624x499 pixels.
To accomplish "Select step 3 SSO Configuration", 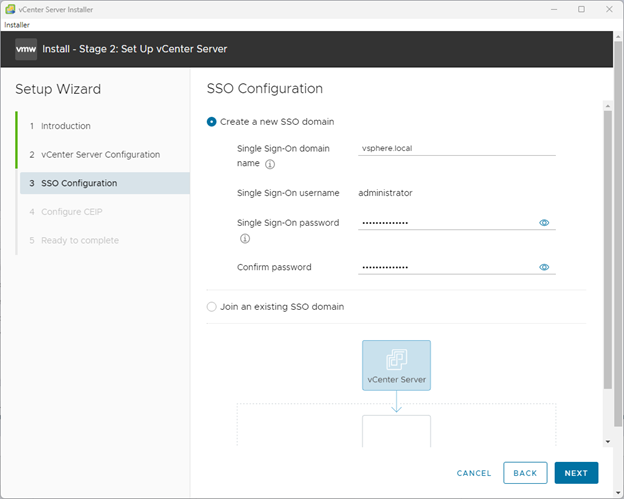I will 105,183.
